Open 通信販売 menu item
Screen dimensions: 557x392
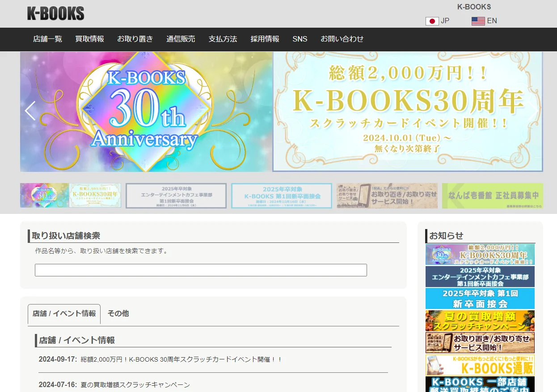181,39
